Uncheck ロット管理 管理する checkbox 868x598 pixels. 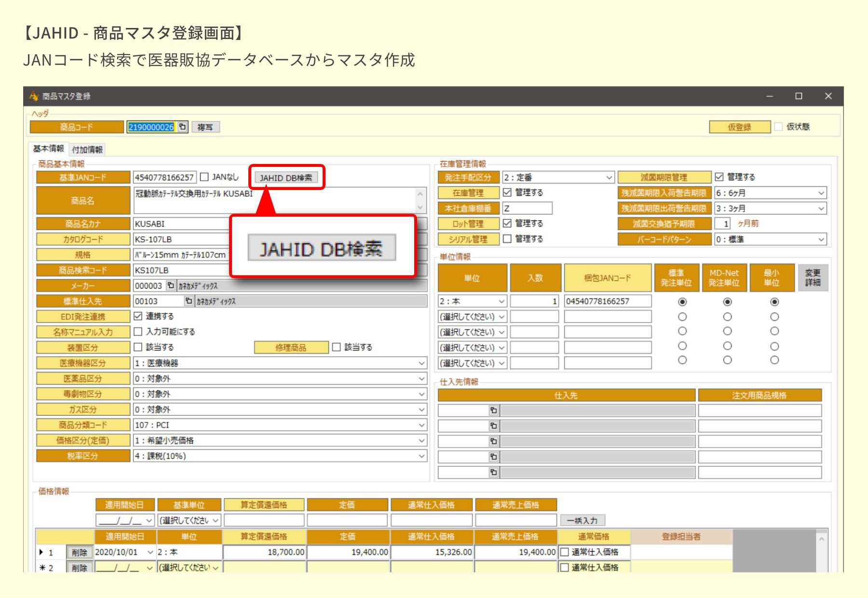pyautogui.click(x=507, y=223)
